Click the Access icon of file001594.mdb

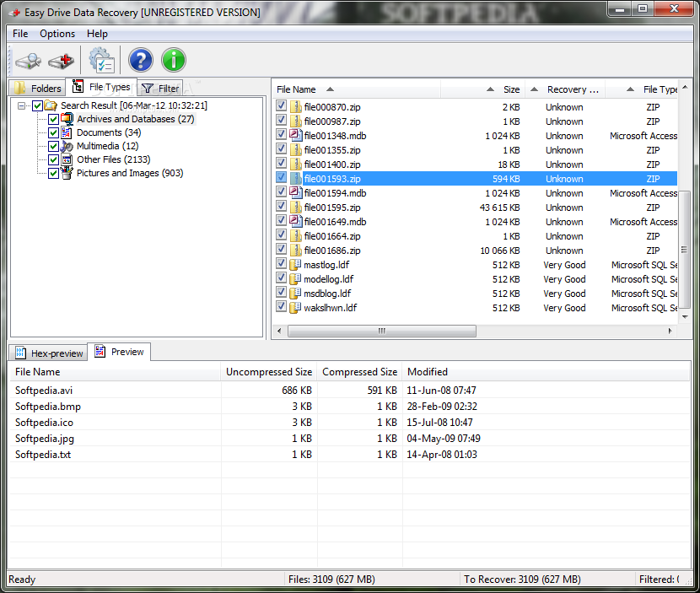point(295,193)
